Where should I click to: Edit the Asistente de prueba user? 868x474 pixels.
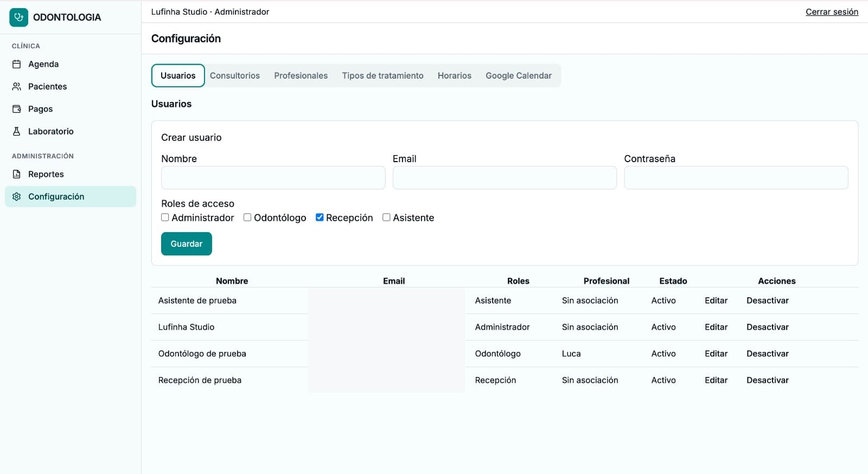point(716,300)
